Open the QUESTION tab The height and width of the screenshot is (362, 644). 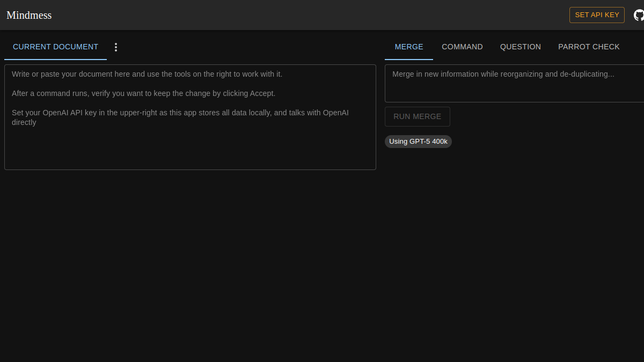tap(521, 47)
